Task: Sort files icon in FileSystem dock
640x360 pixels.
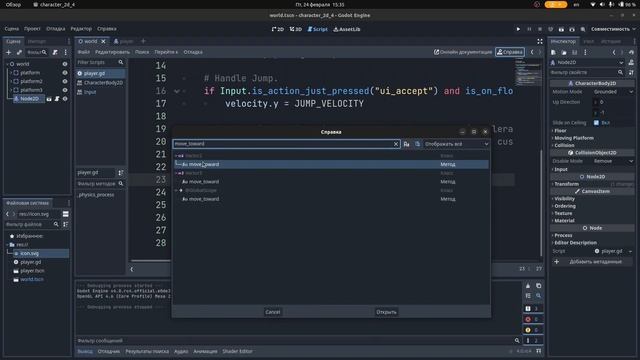Action: click(65, 224)
